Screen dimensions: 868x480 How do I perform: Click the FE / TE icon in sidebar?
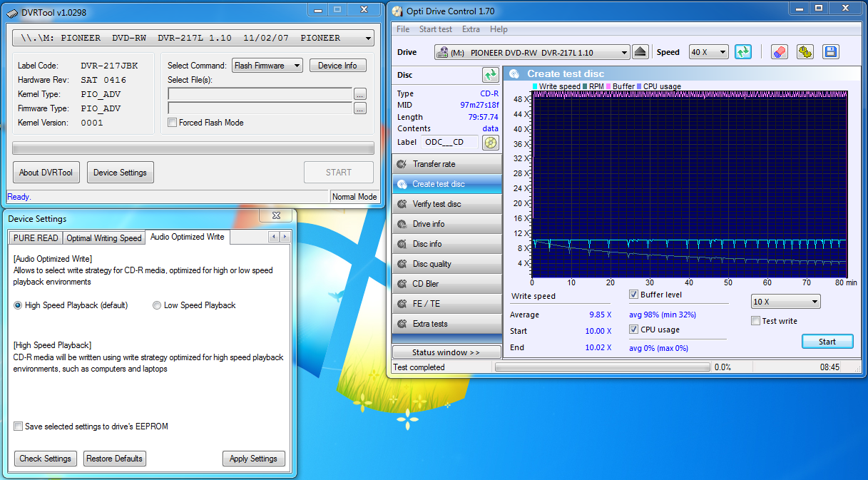point(402,304)
